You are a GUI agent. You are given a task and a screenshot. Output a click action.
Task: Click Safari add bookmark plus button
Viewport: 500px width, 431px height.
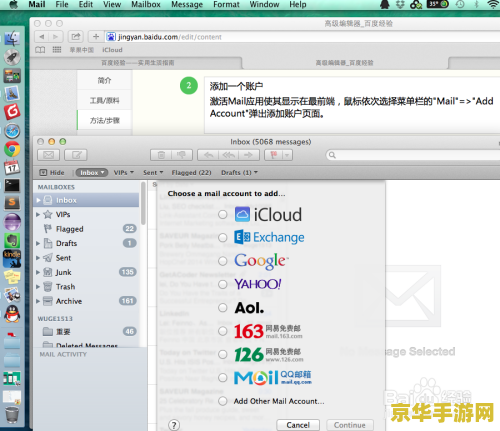coord(96,37)
